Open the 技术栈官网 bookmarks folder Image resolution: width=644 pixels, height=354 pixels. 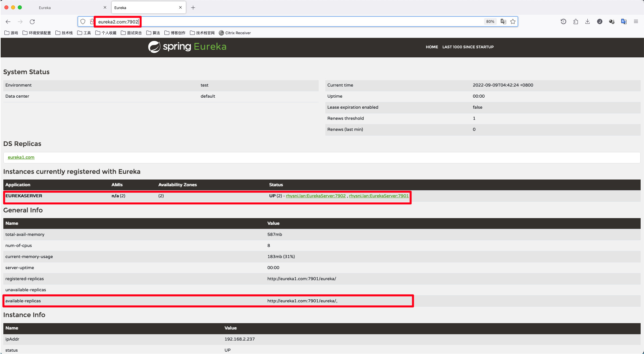pos(202,33)
